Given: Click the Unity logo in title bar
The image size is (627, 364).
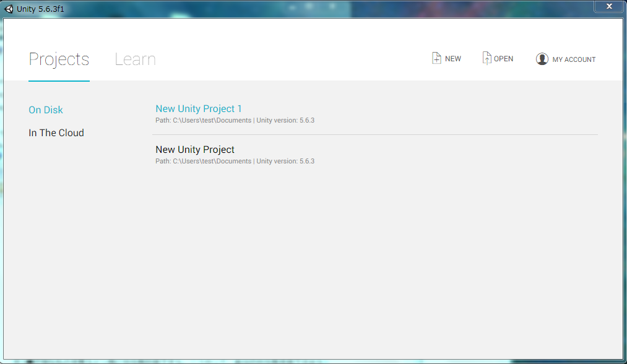Looking at the screenshot, I should (x=9, y=9).
